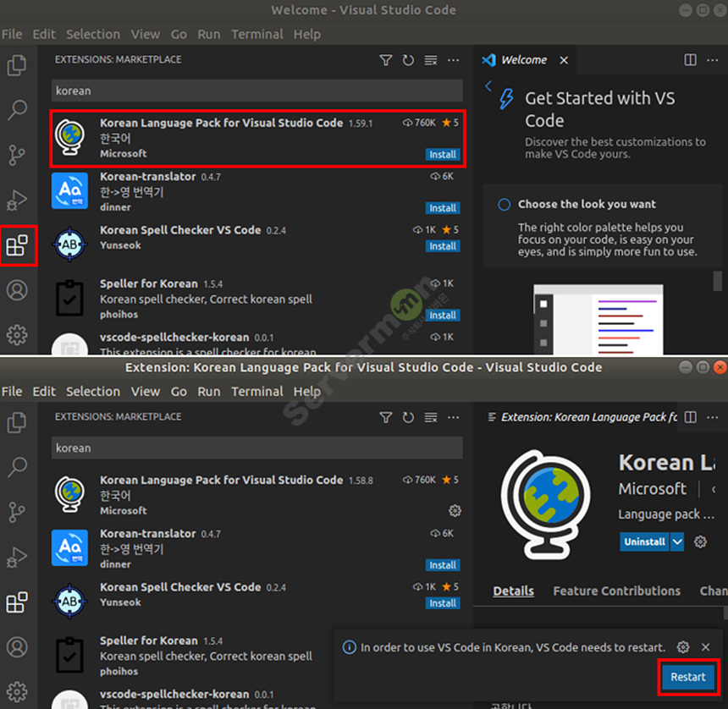
Task: Open Edit menu in bottom window
Action: click(44, 392)
